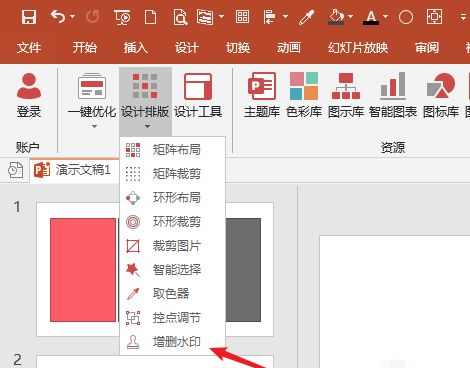
Task: Click the Font Color letter A icon
Action: click(x=371, y=17)
